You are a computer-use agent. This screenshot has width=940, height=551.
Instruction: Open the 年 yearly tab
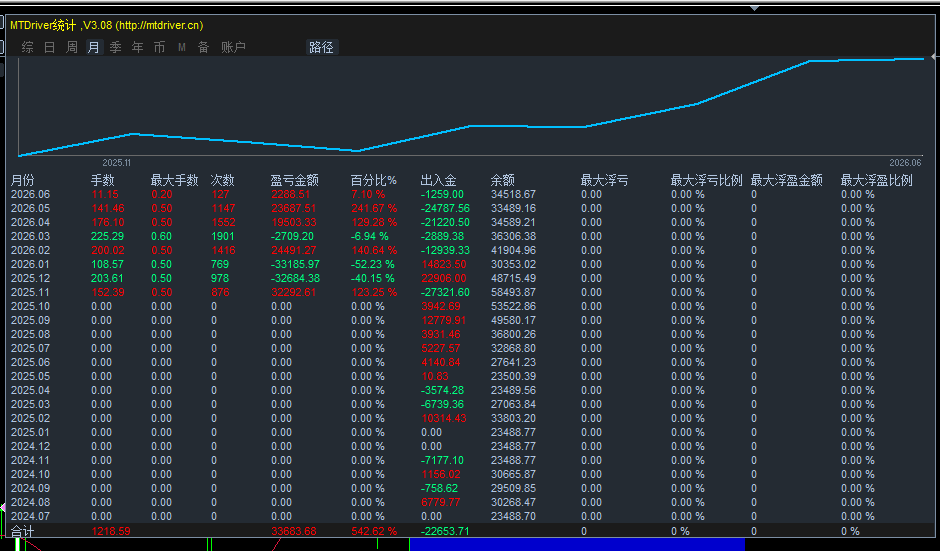[138, 47]
